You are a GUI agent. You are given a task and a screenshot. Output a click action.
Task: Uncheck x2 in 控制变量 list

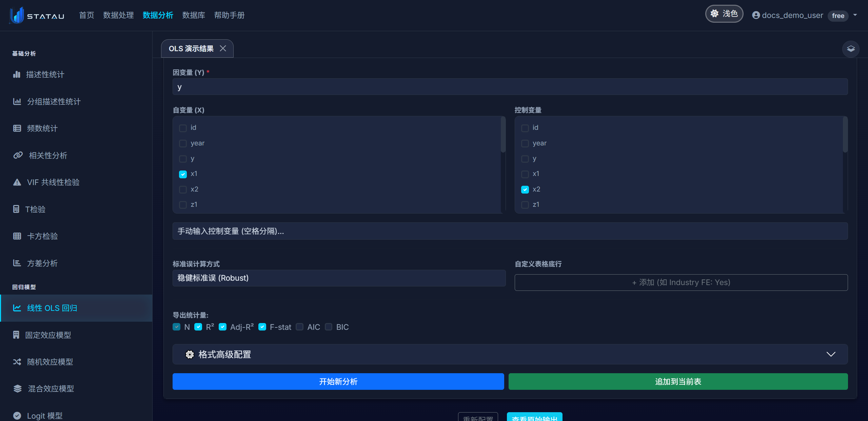click(525, 189)
